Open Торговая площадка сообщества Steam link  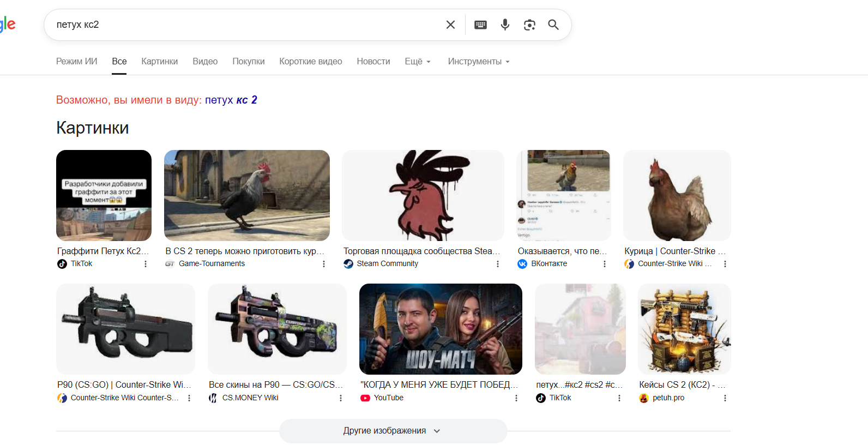[x=421, y=251]
